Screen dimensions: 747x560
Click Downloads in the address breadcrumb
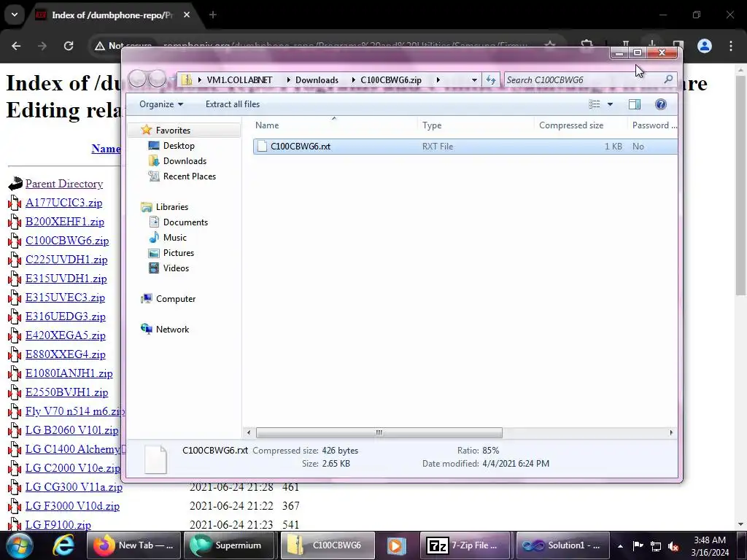point(317,80)
